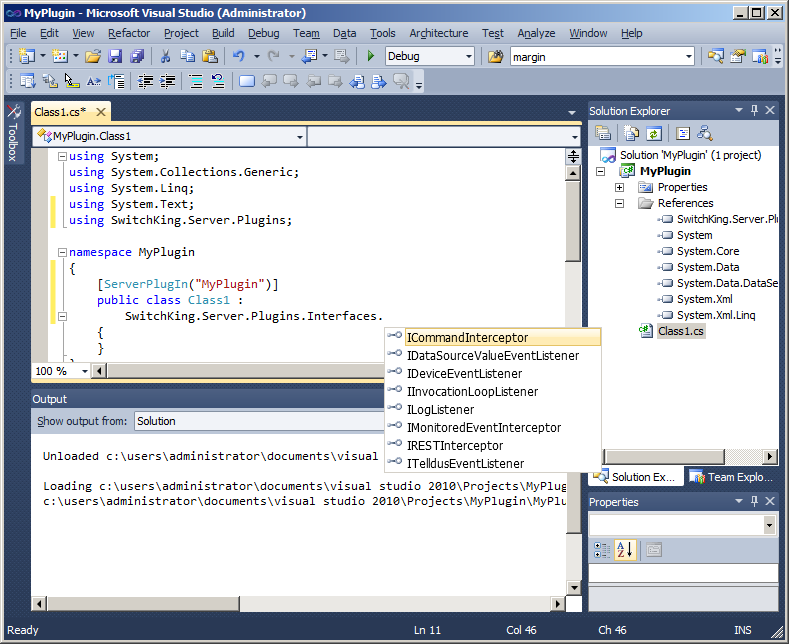The width and height of the screenshot is (789, 644).
Task: Click the Navigate Backward icon
Action: tap(309, 56)
